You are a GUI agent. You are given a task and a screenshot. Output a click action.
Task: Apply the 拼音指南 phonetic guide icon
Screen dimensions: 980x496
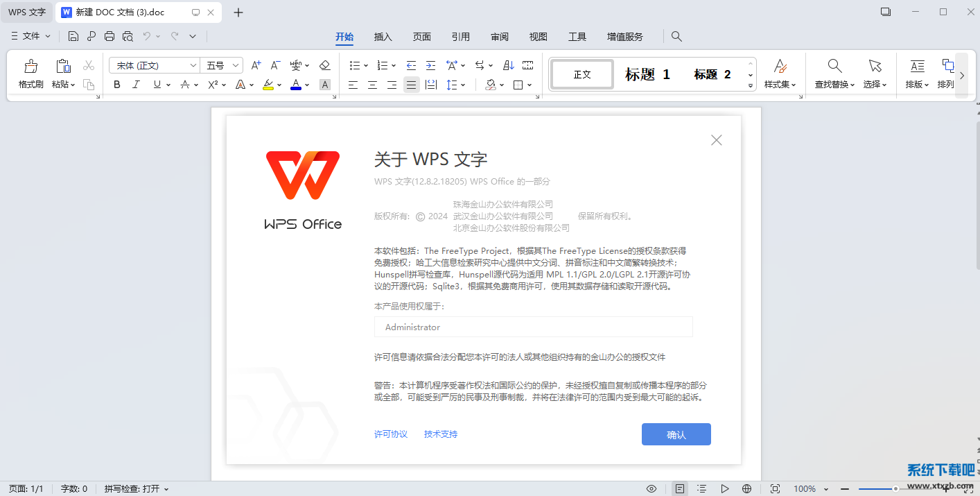(297, 65)
